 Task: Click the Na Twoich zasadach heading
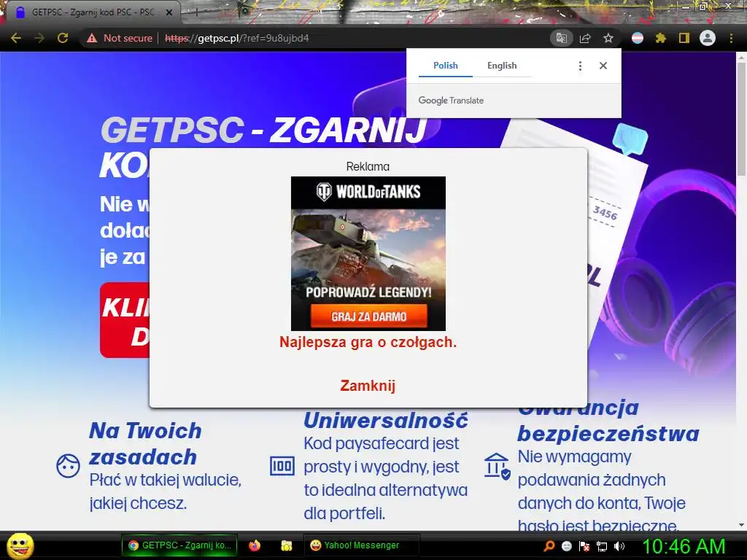(x=145, y=443)
